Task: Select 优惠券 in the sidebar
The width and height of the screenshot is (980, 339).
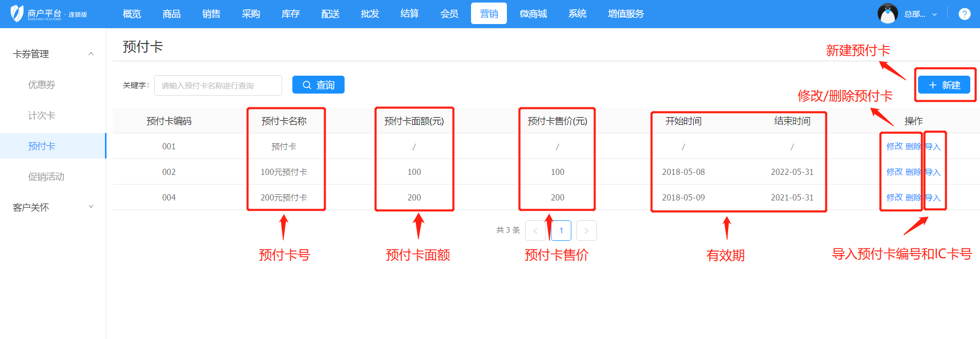Action: coord(41,85)
